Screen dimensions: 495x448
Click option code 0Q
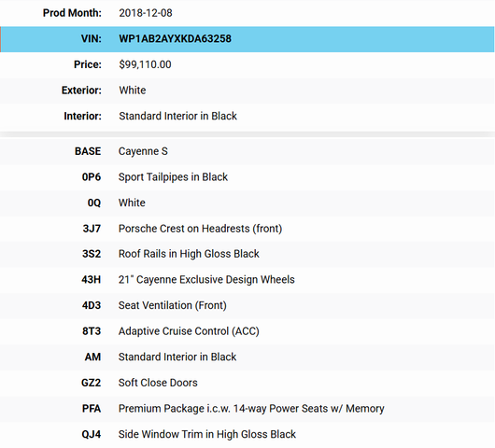pos(94,203)
